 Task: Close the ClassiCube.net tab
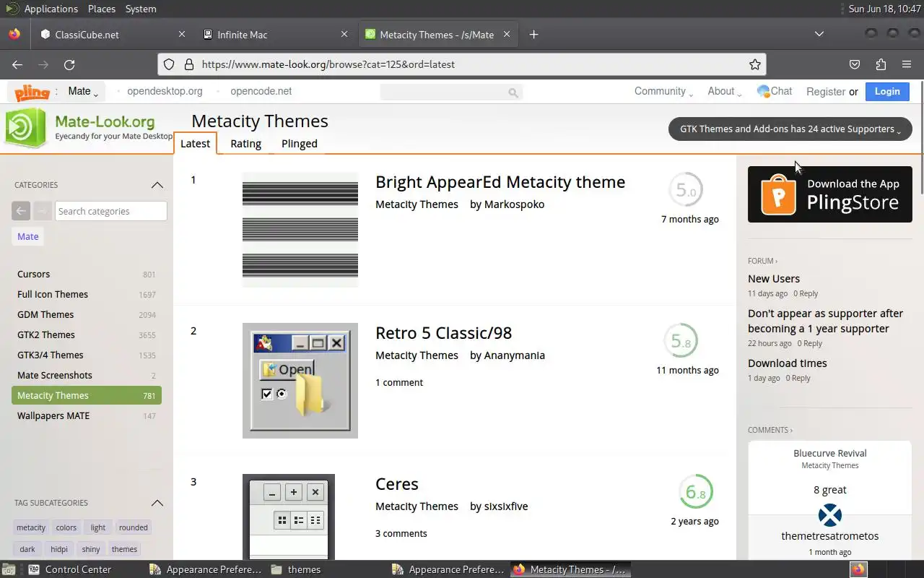(x=182, y=34)
